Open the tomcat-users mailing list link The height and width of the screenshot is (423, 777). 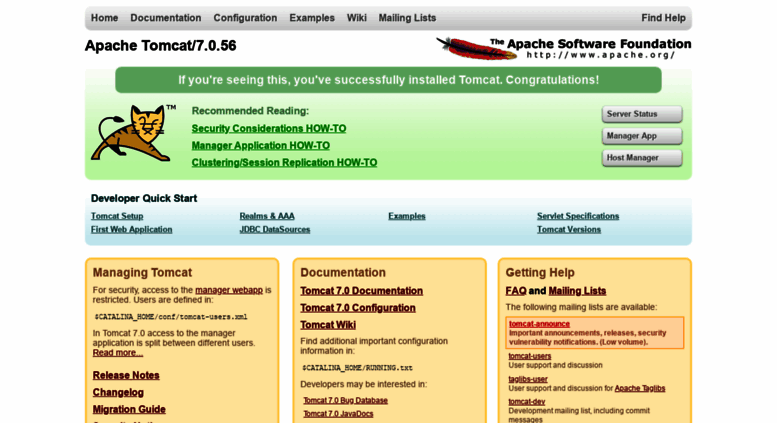click(530, 356)
